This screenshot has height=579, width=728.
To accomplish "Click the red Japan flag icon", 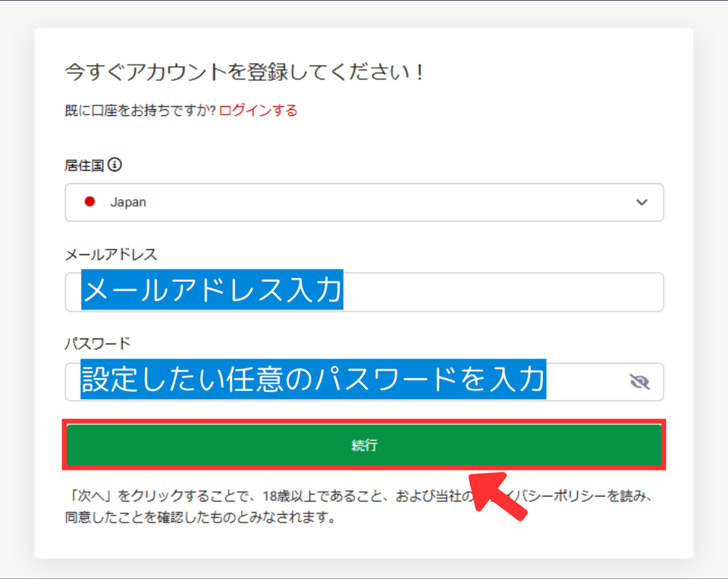I will pyautogui.click(x=89, y=202).
